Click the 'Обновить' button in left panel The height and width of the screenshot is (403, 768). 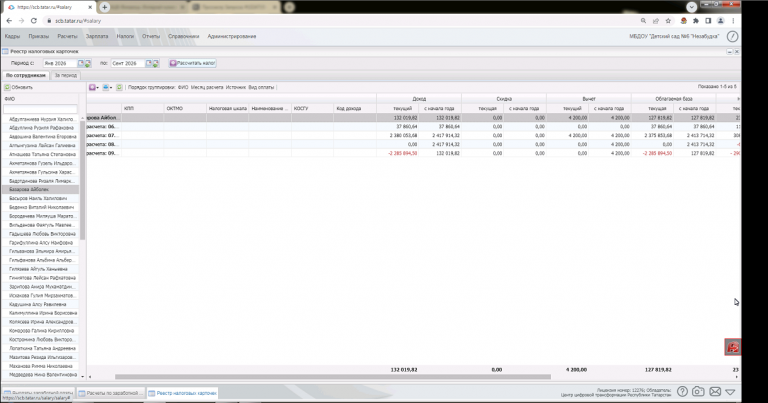[x=19, y=87]
